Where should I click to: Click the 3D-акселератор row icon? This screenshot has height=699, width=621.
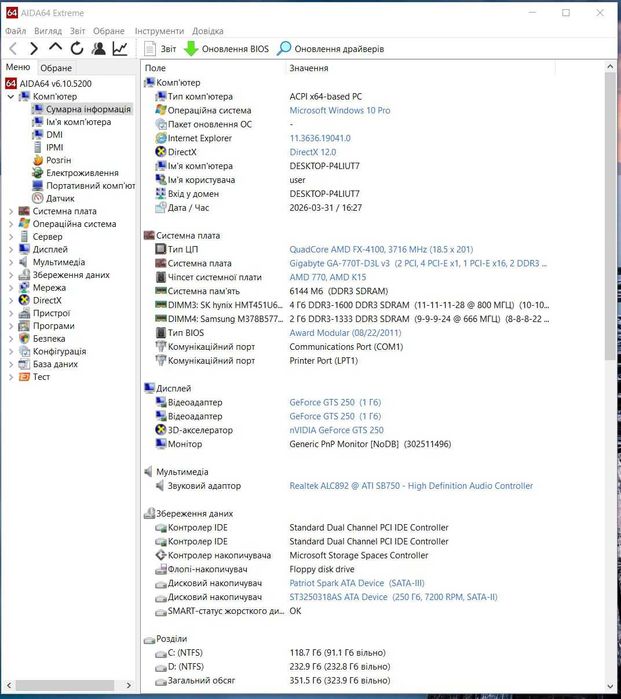tap(160, 430)
